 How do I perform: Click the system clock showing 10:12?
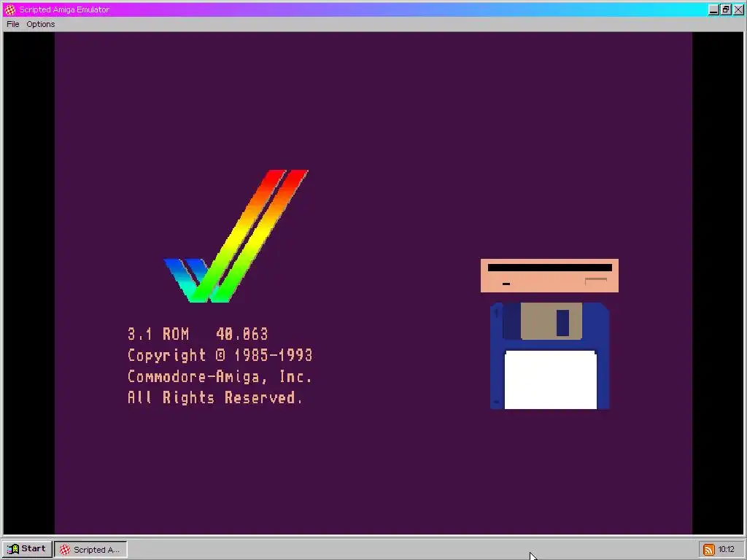coord(727,550)
